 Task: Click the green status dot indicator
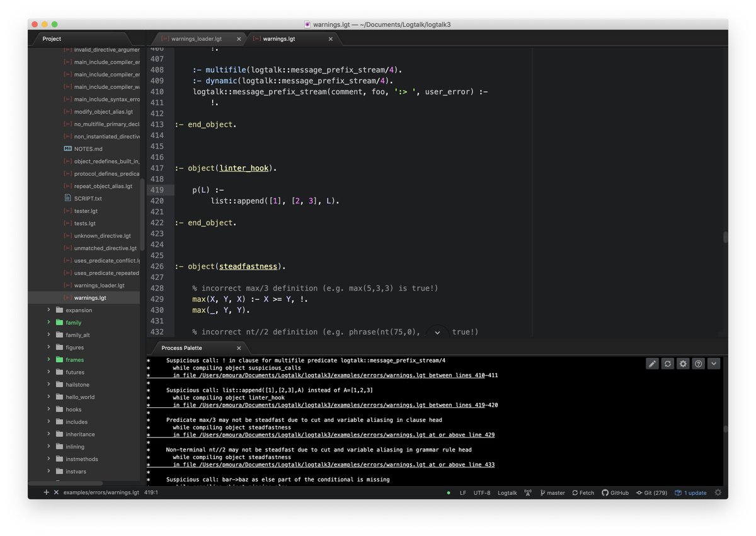click(449, 493)
